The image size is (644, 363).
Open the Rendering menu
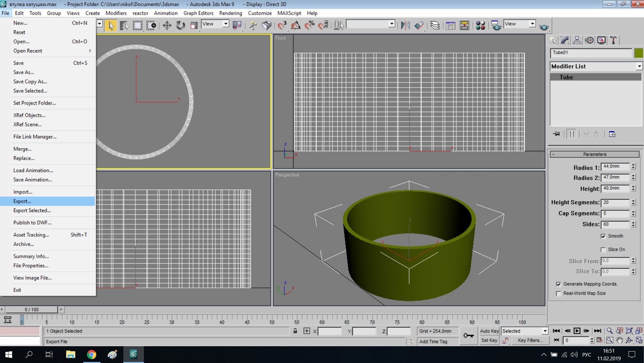tap(231, 13)
